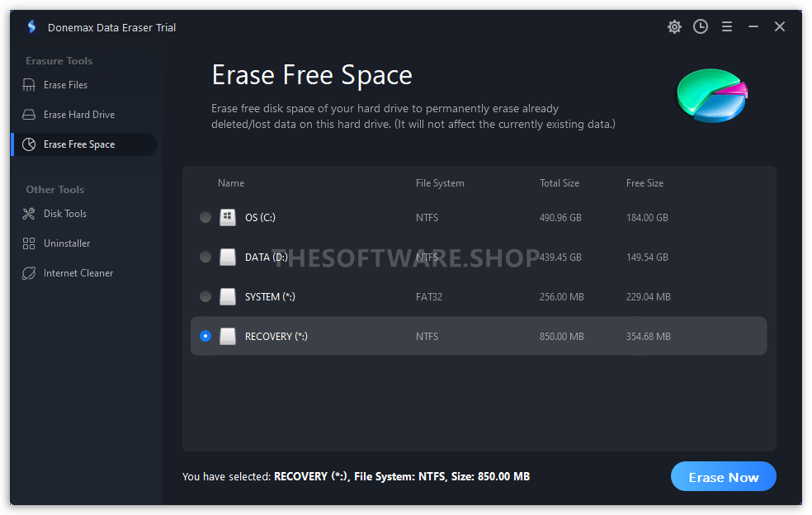The image size is (812, 515).
Task: Click the Free Size column header
Action: [x=644, y=183]
